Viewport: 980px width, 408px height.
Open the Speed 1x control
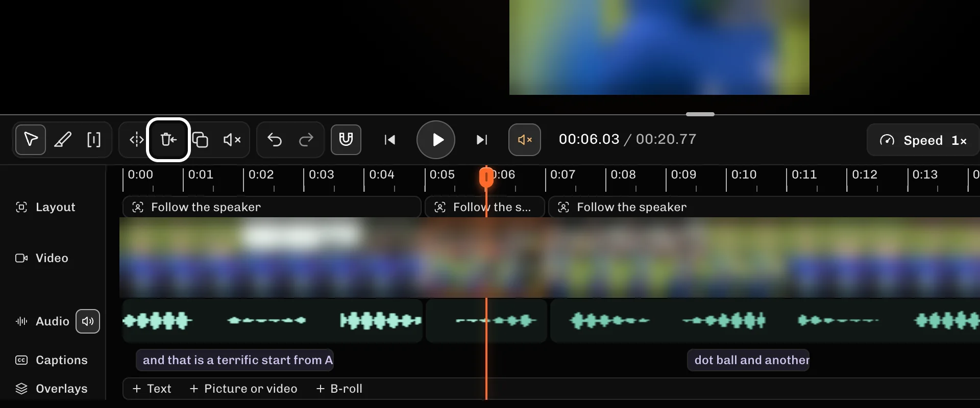[923, 140]
